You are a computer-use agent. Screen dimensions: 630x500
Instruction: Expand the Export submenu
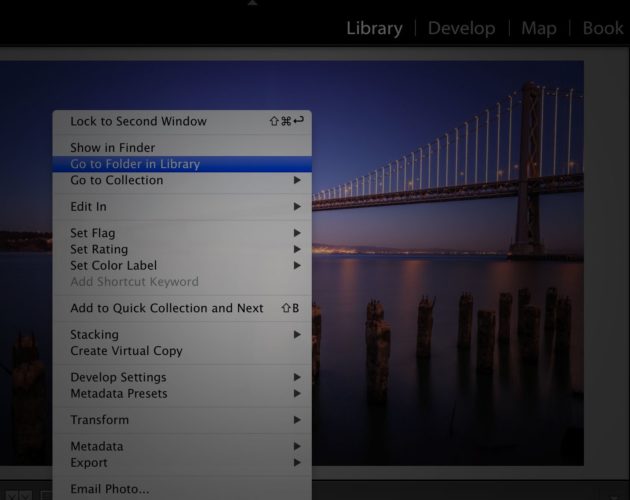click(182, 463)
